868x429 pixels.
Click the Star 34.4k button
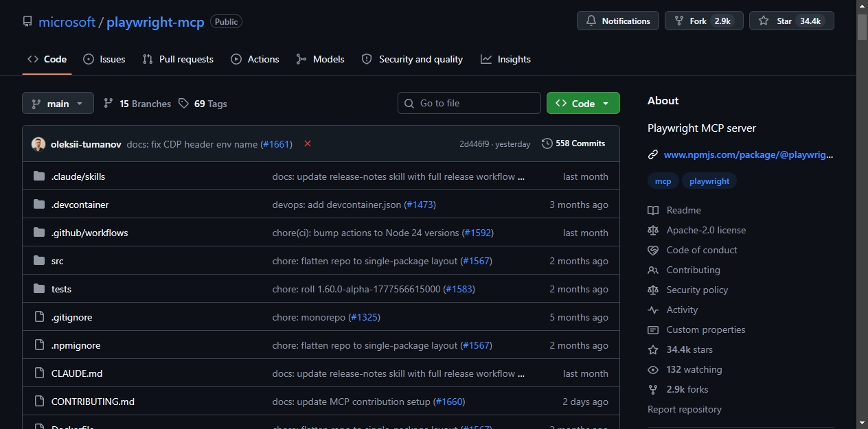[x=792, y=21]
